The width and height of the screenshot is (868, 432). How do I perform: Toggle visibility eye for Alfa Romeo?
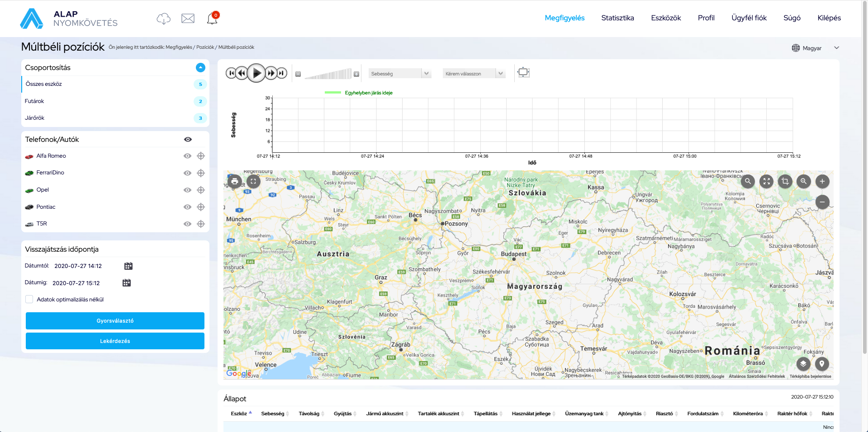[x=187, y=156]
